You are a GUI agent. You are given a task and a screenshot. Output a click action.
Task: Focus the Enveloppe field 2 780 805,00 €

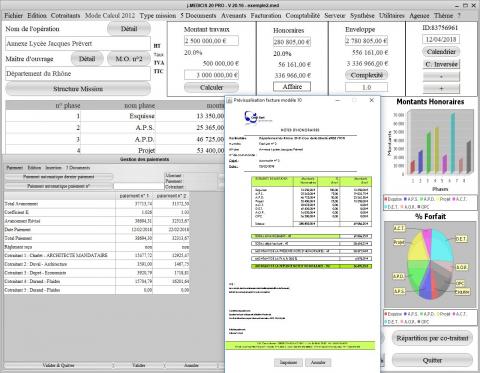(x=366, y=41)
